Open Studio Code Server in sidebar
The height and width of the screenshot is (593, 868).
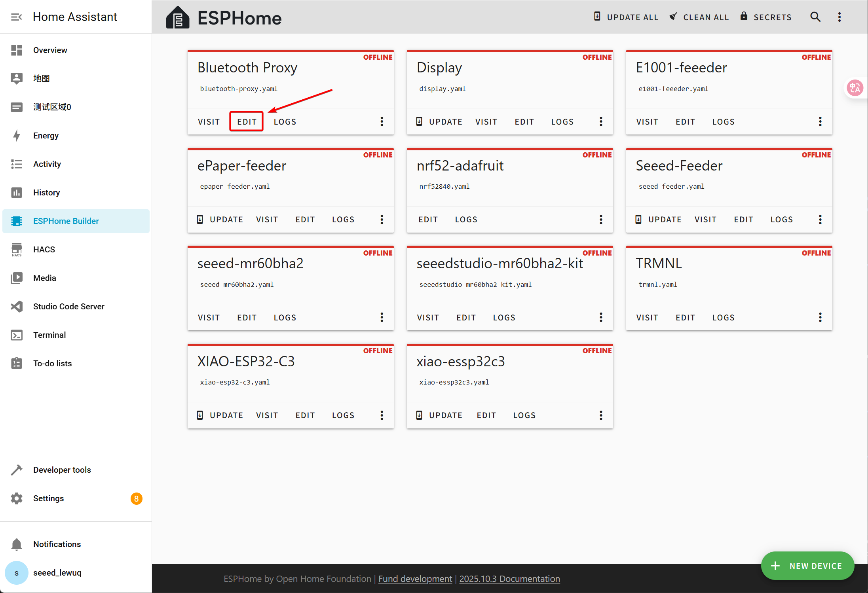tap(68, 307)
